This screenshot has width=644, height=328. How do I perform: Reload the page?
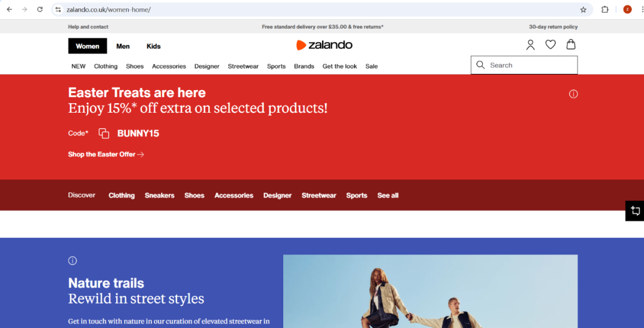click(x=40, y=10)
